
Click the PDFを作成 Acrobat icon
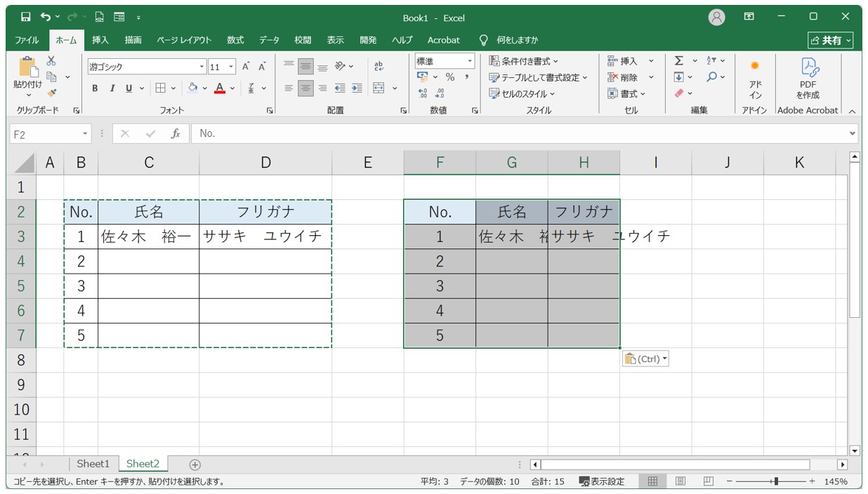[810, 67]
